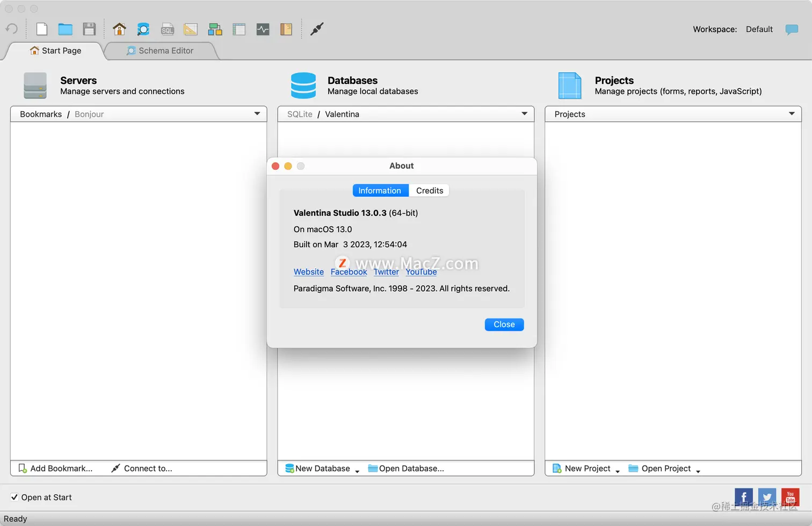Click Add Bookmark... button

pyautogui.click(x=55, y=469)
